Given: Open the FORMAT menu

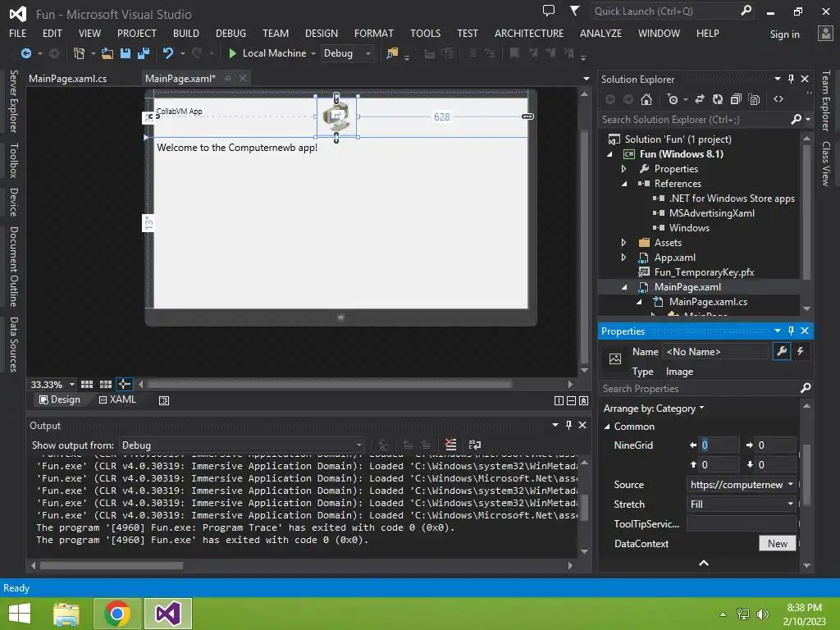Looking at the screenshot, I should coord(374,33).
